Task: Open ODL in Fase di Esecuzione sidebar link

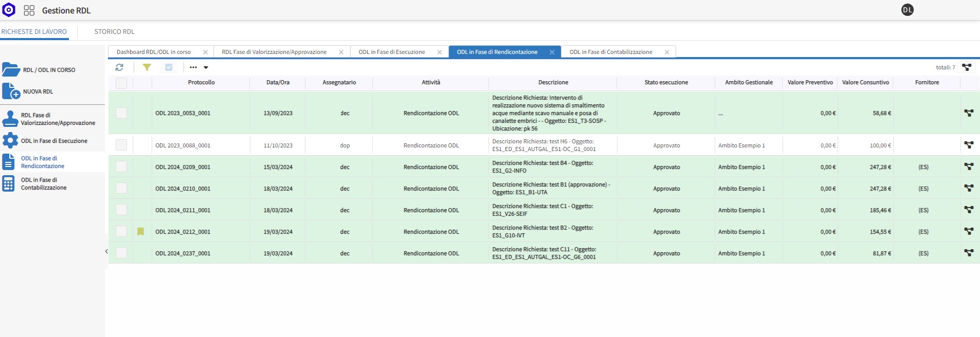Action: 54,141
